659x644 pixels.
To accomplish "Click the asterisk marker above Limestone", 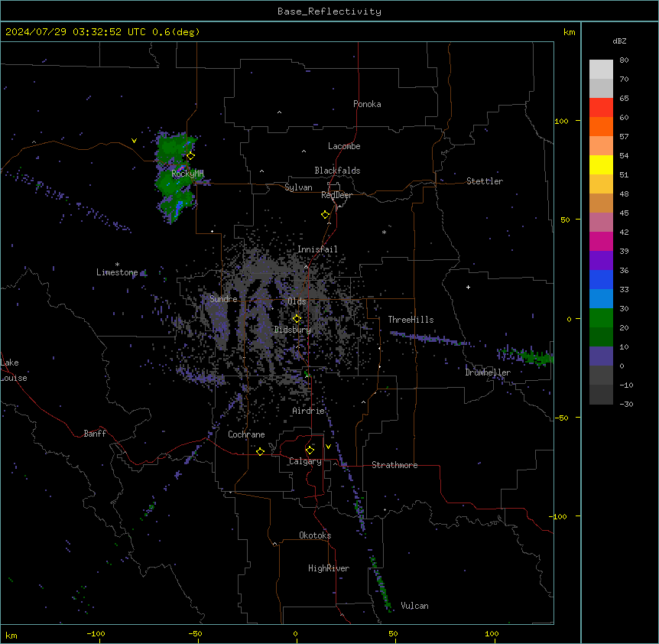I will (x=117, y=265).
